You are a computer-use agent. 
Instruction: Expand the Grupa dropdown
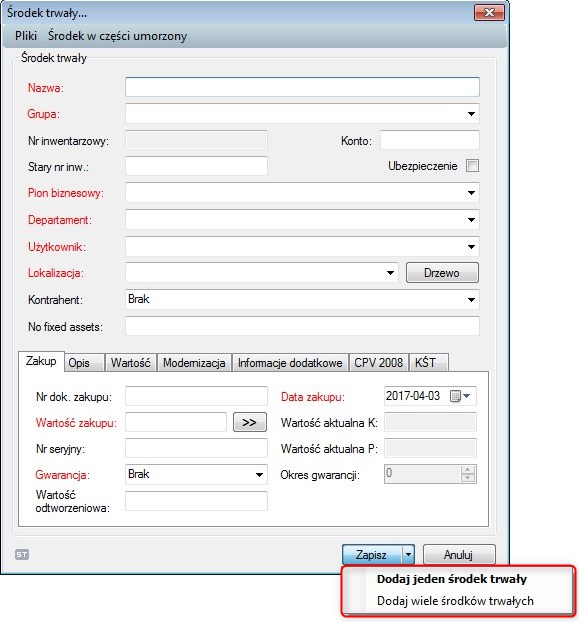click(x=471, y=114)
